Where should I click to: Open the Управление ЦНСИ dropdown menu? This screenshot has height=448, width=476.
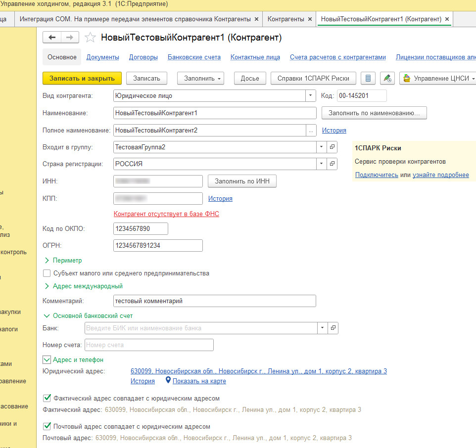click(x=439, y=78)
